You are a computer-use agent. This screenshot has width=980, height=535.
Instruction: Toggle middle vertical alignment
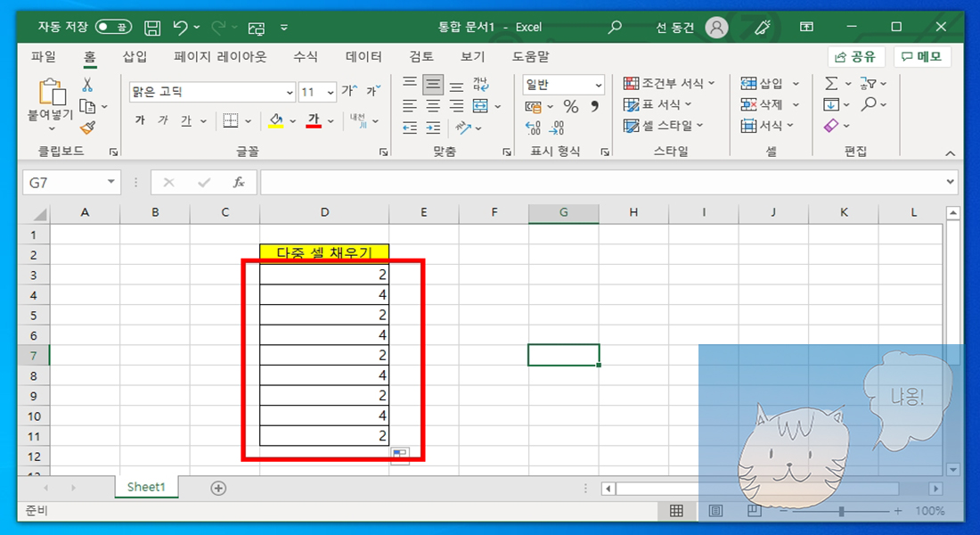coord(433,84)
